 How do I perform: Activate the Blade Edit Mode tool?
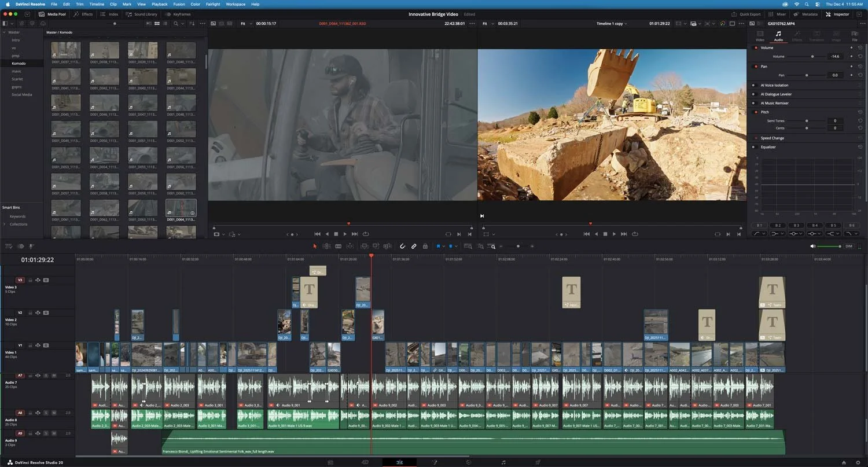point(338,246)
